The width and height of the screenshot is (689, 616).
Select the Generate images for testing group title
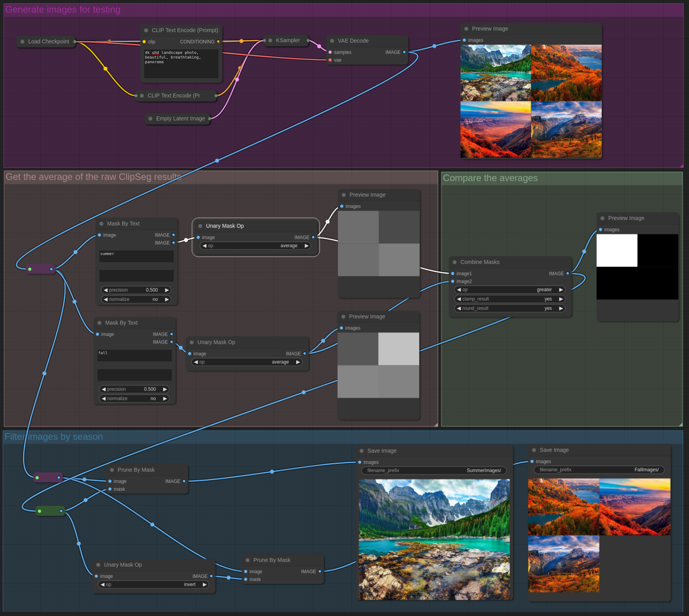(63, 10)
